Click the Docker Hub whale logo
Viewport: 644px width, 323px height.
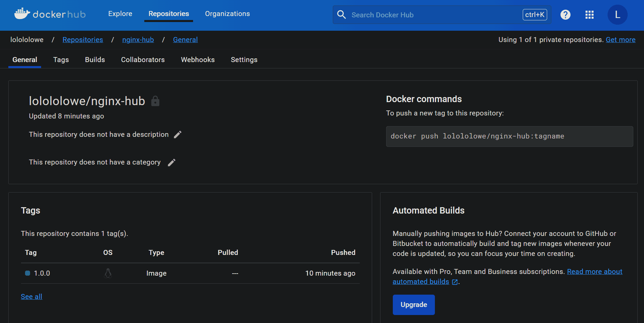pyautogui.click(x=22, y=14)
